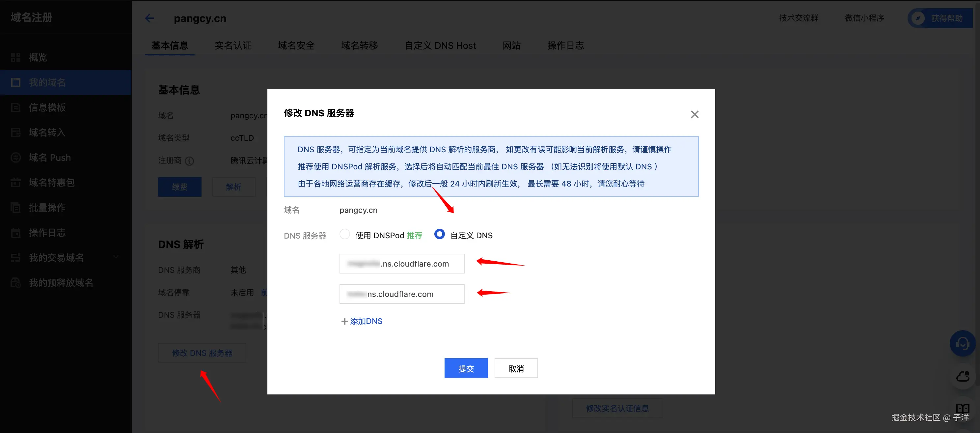Click the first cloudflare DNS input field
The image size is (980, 433).
click(402, 264)
